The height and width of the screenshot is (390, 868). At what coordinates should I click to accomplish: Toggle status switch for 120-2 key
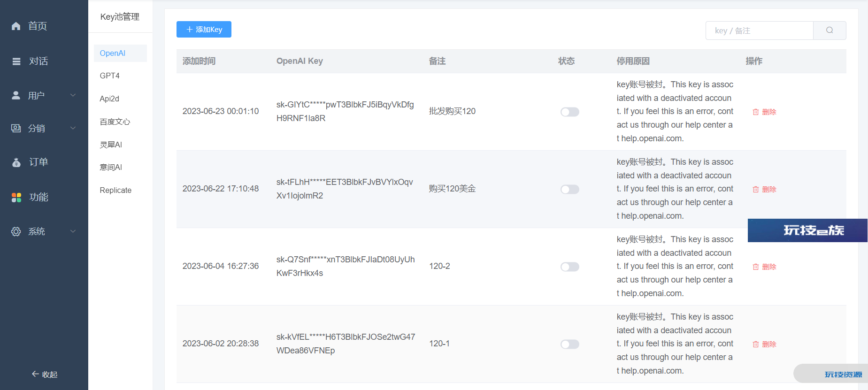point(570,267)
